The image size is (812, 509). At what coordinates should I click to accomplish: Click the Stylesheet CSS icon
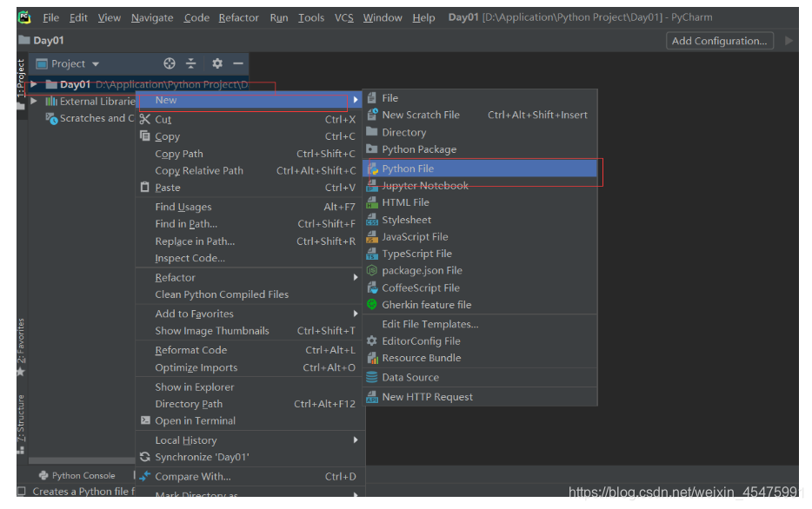click(x=372, y=220)
